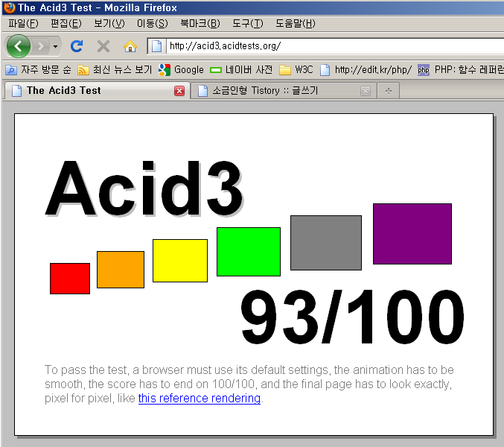Click the yellow square in the Acid3 page

[x=180, y=261]
